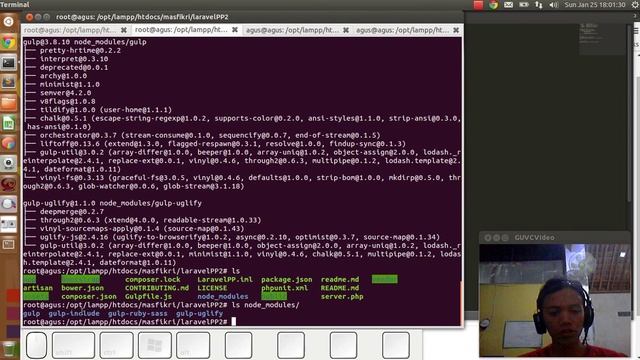The height and width of the screenshot is (360, 640).
Task: Click 'bower.json' in the ls output
Action: pyautogui.click(x=82, y=288)
